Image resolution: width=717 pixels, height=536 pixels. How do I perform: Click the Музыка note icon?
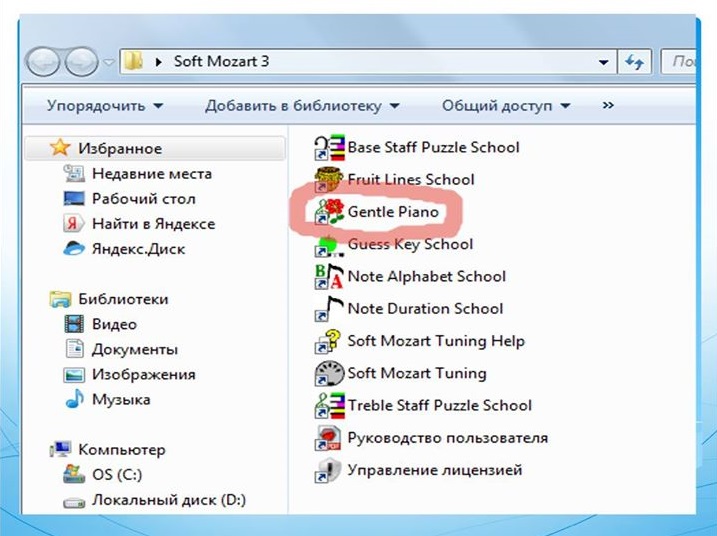coord(75,399)
